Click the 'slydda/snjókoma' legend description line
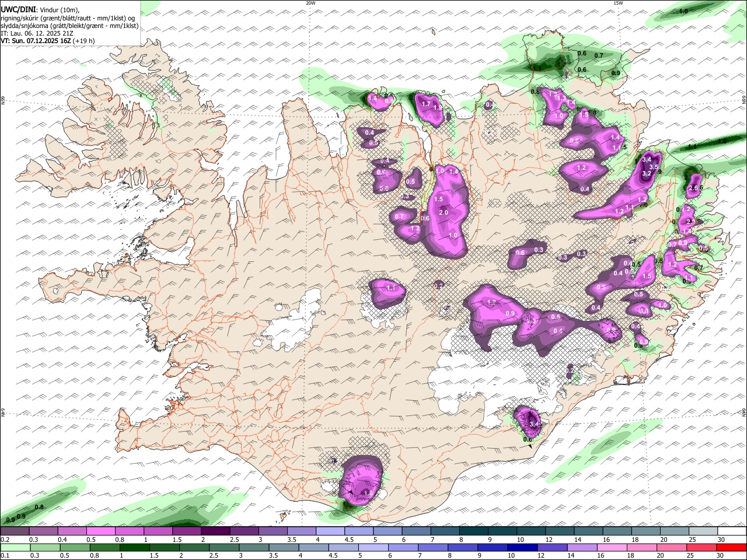Screen dimensions: 747x560 pyautogui.click(x=69, y=26)
